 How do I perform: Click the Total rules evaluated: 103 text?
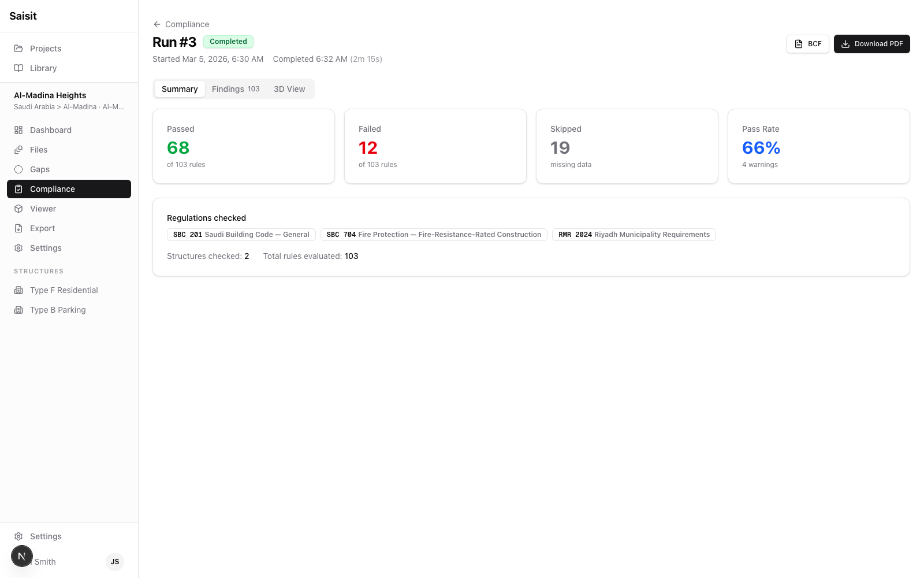coord(311,256)
